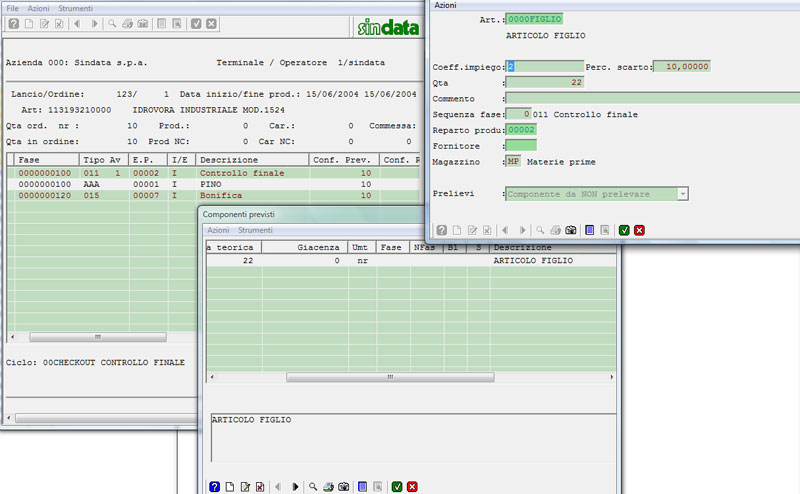Image resolution: width=800 pixels, height=494 pixels.
Task: Click delete record icon in main window toolbar
Action: (x=59, y=24)
